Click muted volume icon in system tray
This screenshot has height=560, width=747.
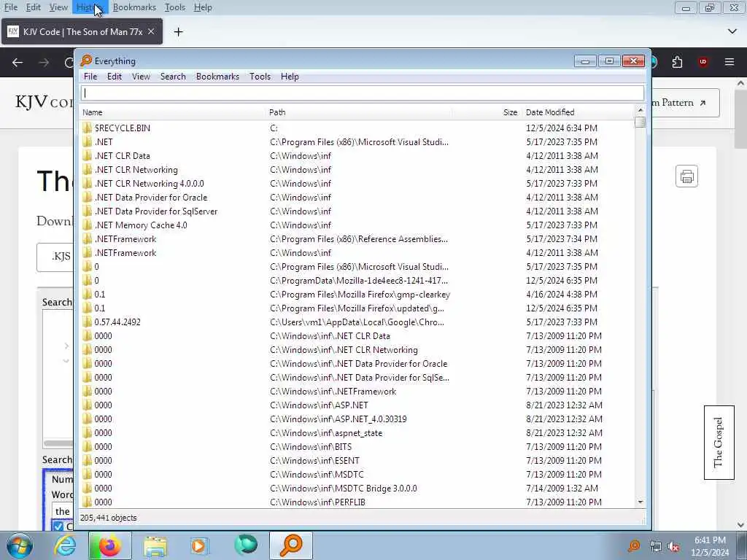[673, 547]
